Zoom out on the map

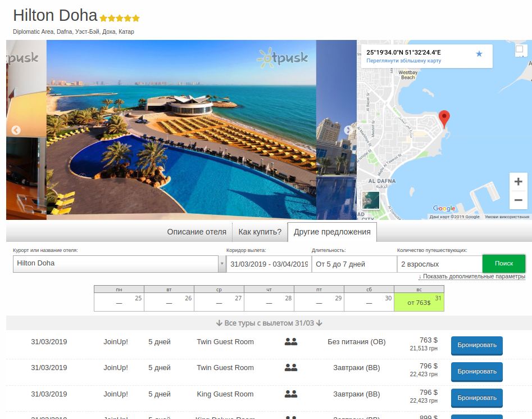pyautogui.click(x=518, y=200)
